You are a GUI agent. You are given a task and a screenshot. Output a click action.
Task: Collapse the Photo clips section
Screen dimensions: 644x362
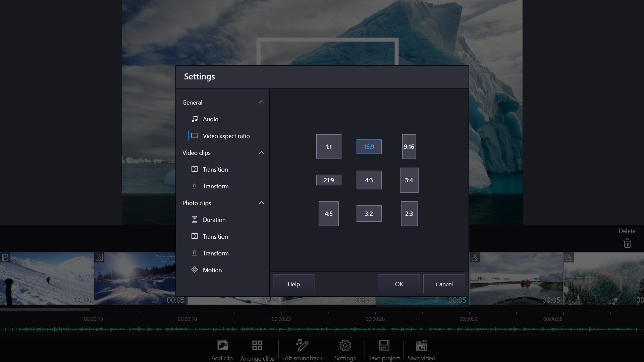coord(261,203)
